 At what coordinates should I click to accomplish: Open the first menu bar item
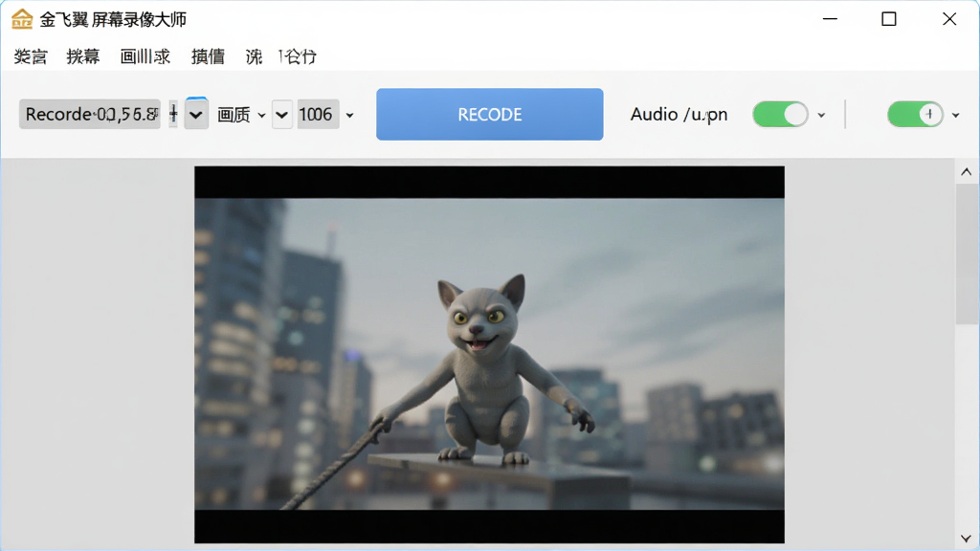tap(31, 56)
